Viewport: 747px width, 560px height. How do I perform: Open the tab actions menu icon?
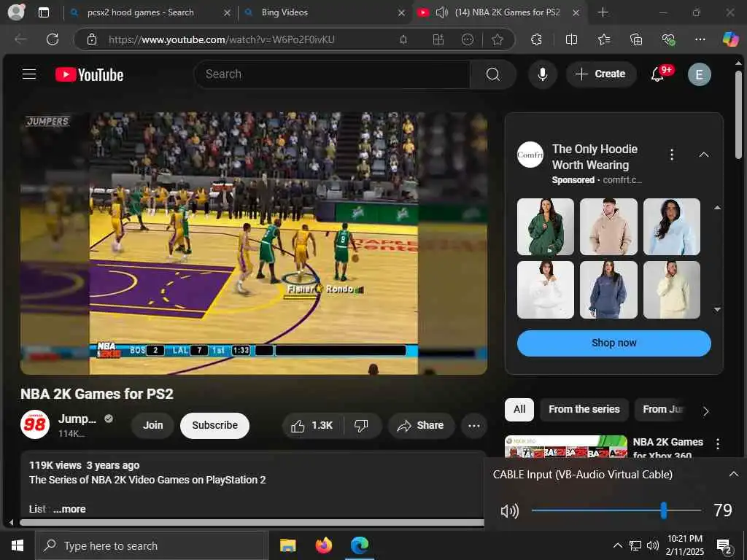[x=43, y=12]
